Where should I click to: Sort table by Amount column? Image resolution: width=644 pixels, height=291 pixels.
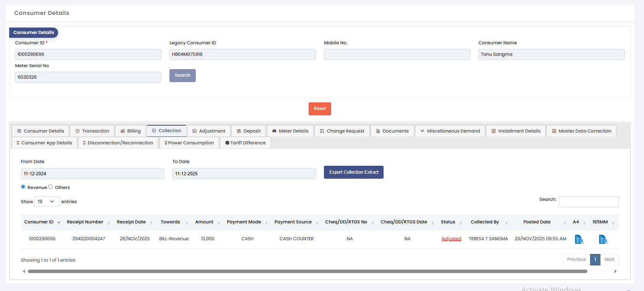(208, 222)
